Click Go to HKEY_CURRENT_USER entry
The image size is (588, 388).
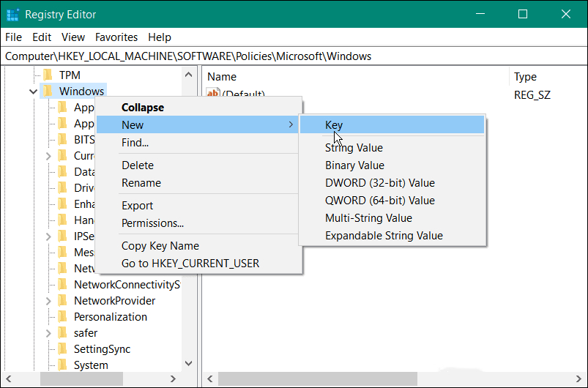(190, 263)
